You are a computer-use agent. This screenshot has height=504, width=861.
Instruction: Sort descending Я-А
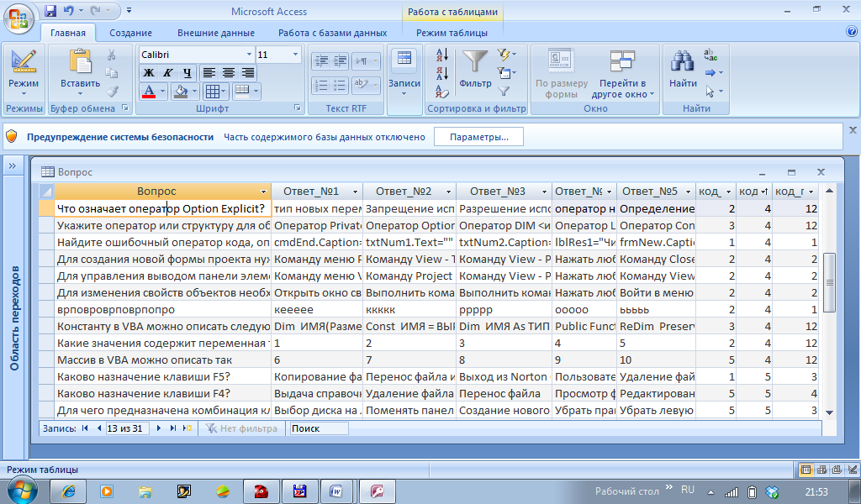click(442, 73)
